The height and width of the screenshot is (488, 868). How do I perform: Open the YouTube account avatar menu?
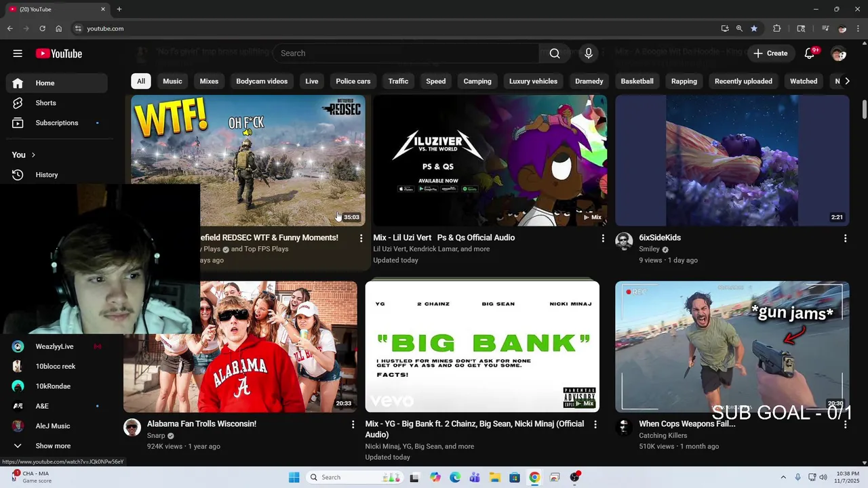click(x=839, y=54)
